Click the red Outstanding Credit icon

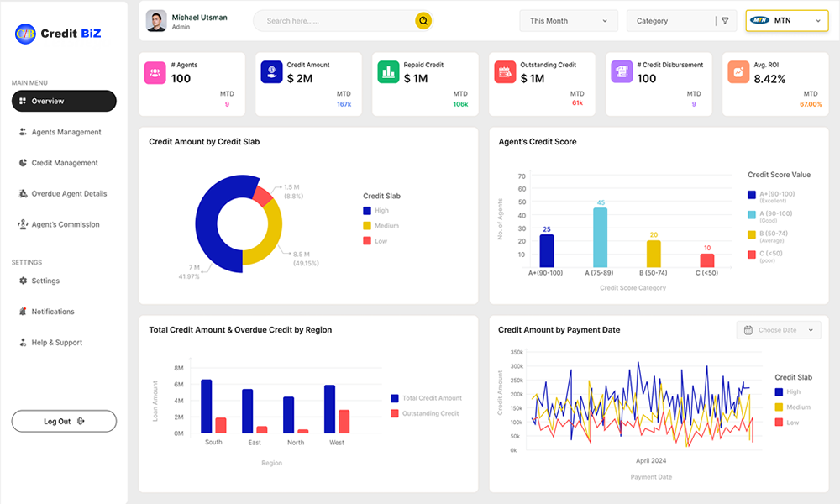pos(504,72)
